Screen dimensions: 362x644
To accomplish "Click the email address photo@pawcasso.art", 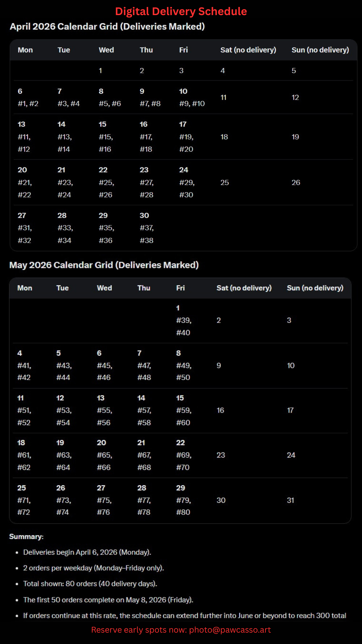I will pyautogui.click(x=230, y=630).
